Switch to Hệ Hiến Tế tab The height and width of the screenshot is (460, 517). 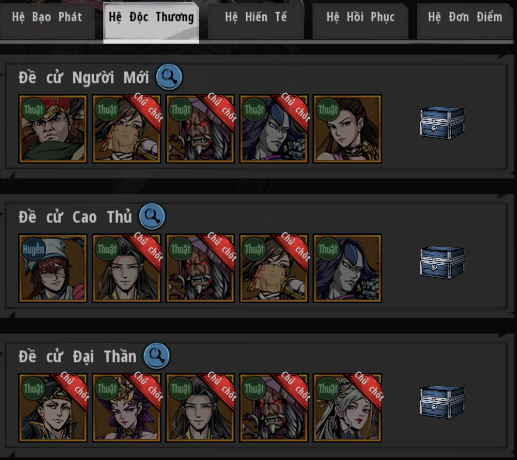coord(256,19)
